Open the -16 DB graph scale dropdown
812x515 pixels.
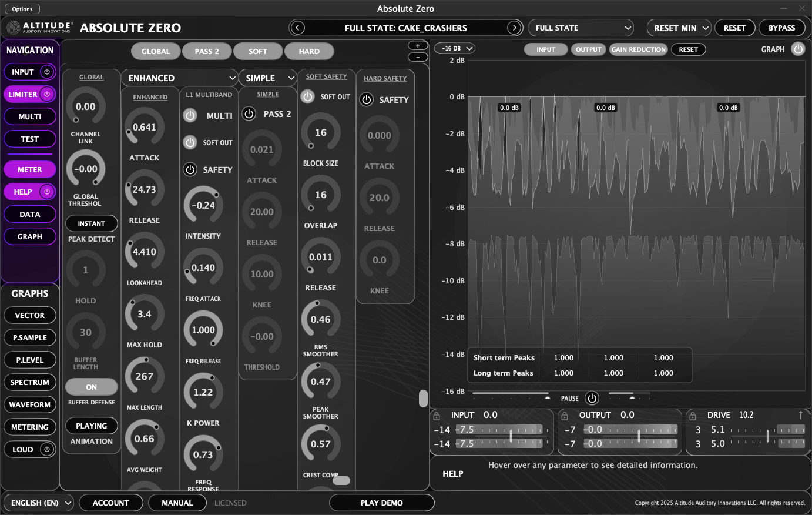tap(454, 48)
